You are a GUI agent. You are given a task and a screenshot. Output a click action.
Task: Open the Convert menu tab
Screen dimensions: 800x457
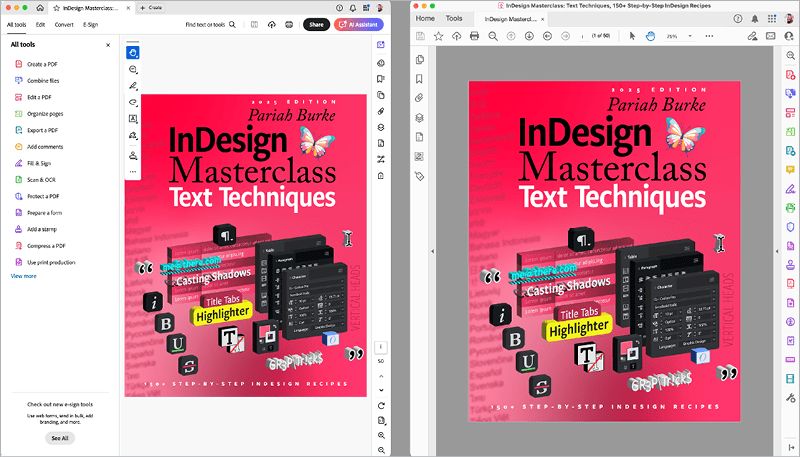coord(64,24)
